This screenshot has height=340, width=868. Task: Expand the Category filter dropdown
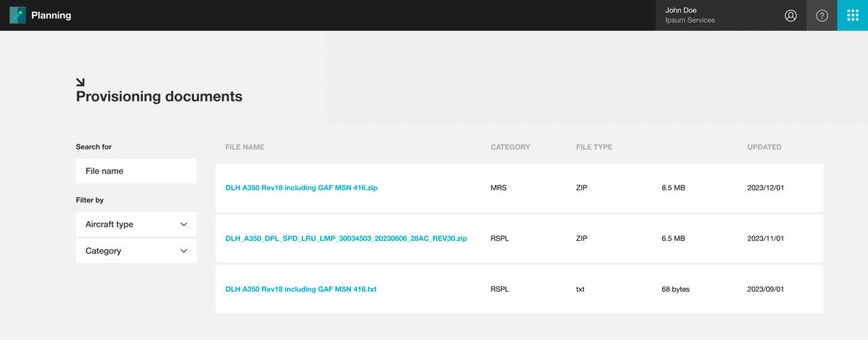click(x=136, y=250)
